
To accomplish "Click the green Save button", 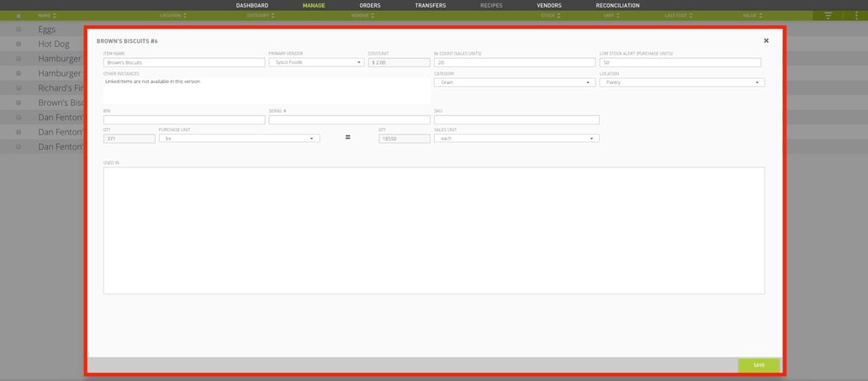I will [x=759, y=366].
